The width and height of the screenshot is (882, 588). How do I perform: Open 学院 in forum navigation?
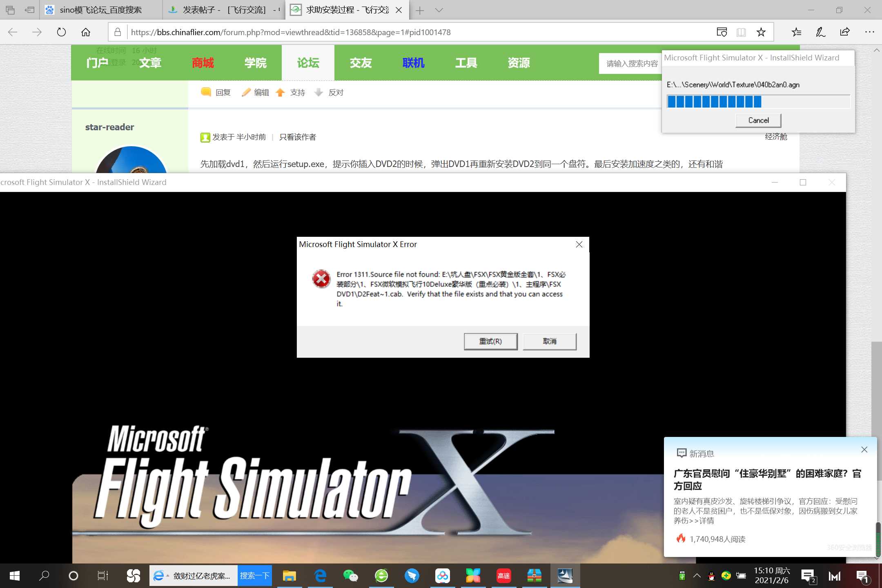256,63
